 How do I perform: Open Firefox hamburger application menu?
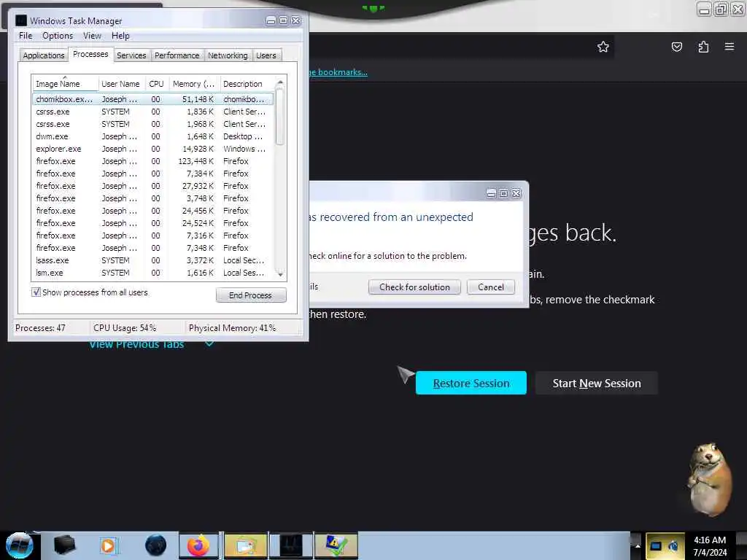(x=729, y=47)
